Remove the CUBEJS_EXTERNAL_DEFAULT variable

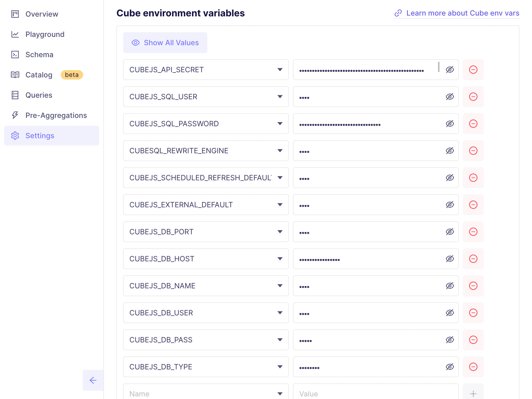click(473, 205)
